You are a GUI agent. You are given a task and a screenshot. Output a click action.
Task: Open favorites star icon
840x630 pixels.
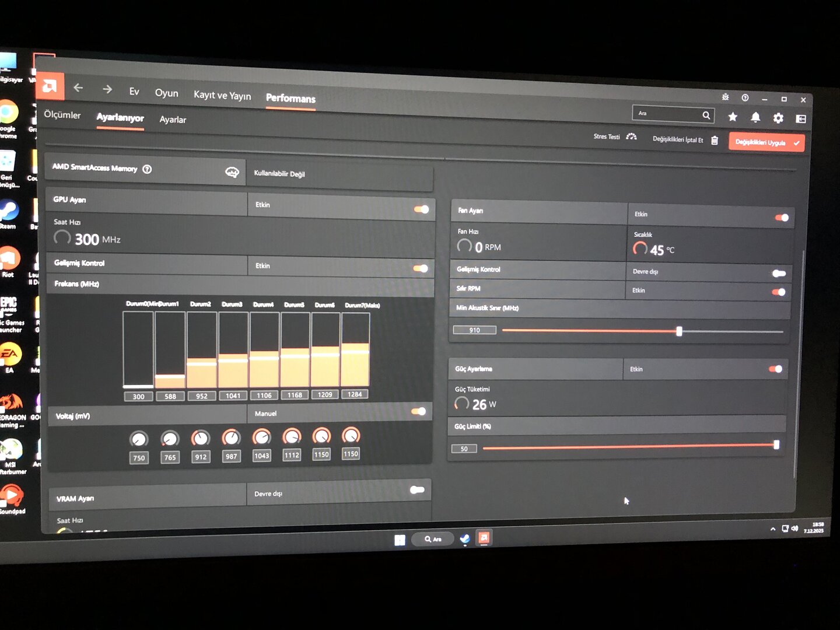point(733,117)
